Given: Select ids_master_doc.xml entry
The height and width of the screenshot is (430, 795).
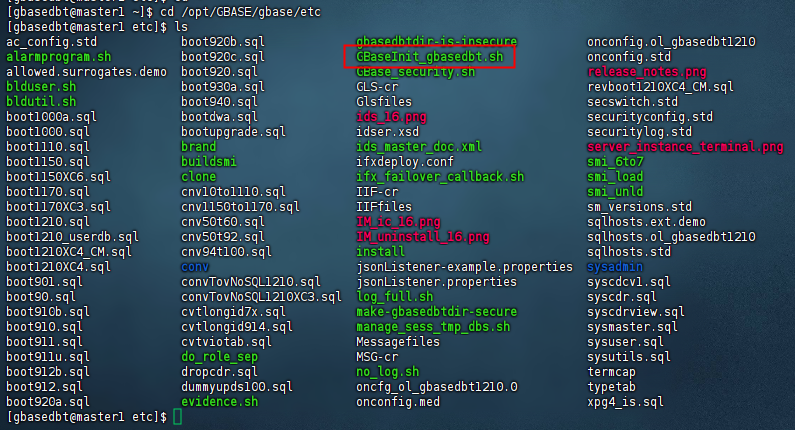Looking at the screenshot, I should click(x=419, y=147).
